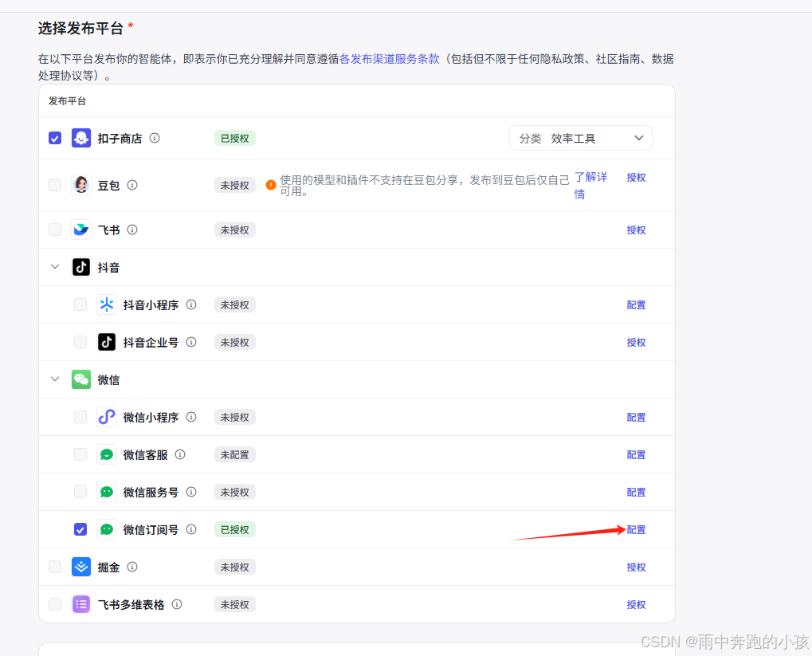Click 未授权 badge in 掘金 row
Viewport: 812px width, 656px height.
click(x=234, y=567)
